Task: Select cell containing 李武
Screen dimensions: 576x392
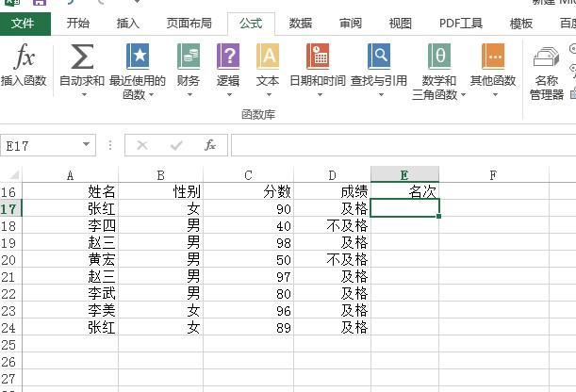Action: pyautogui.click(x=70, y=294)
